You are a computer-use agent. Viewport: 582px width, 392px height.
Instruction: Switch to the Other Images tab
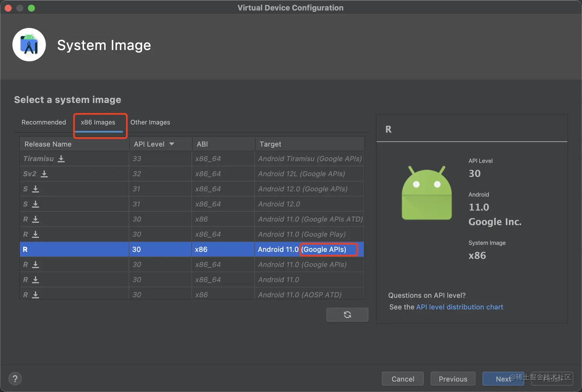[x=150, y=122]
